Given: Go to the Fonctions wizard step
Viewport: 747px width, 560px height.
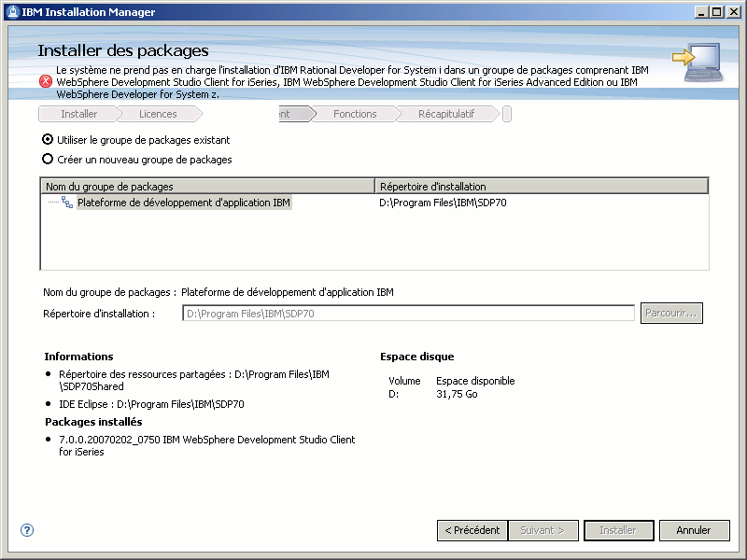Looking at the screenshot, I should 355,114.
